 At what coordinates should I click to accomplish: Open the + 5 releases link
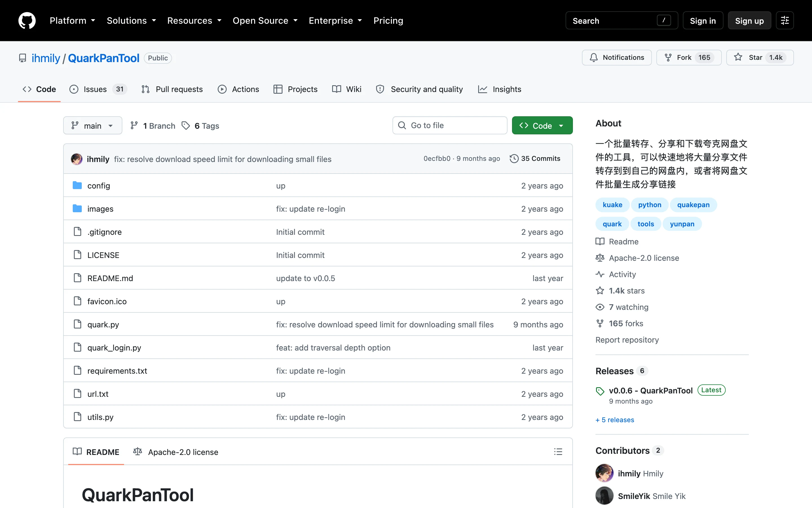615,420
